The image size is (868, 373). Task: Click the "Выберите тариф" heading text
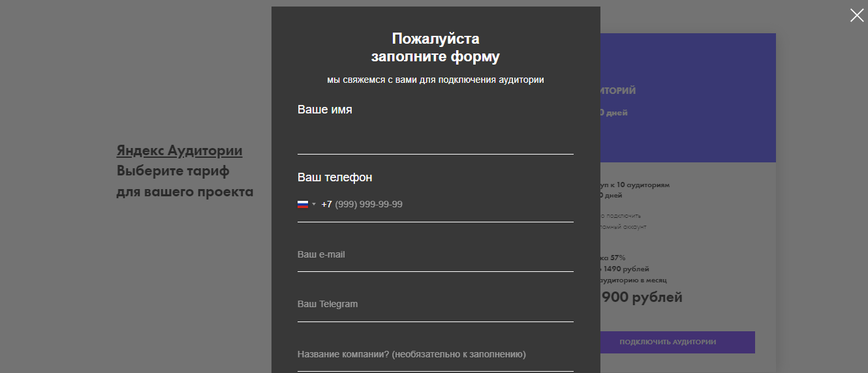(x=173, y=172)
